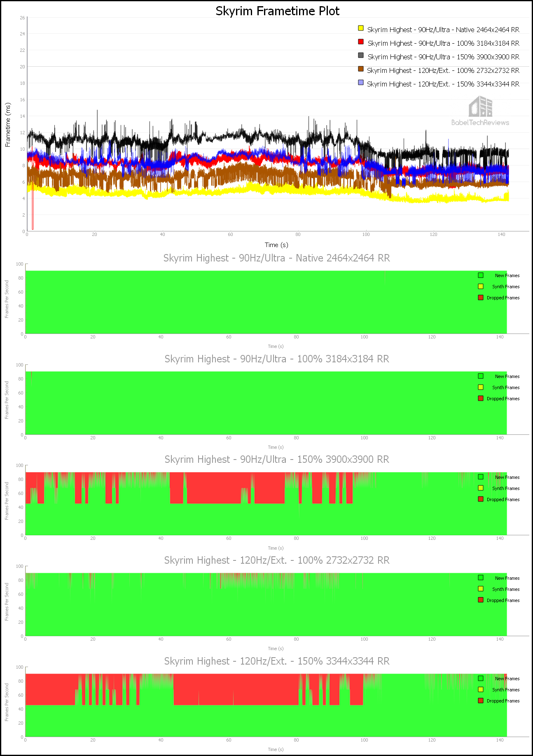
Task: Click 'Dropped Frames' label in 100% 2732x2732 chart
Action: 503,600
